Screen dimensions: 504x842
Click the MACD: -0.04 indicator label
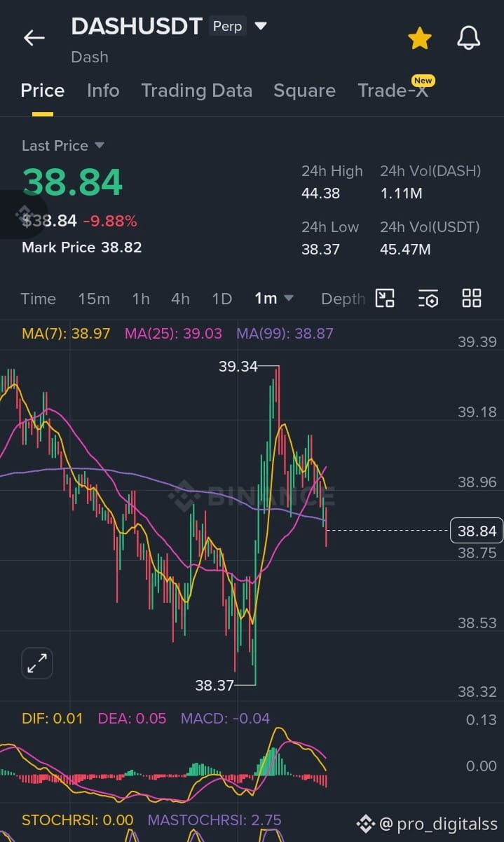[225, 719]
